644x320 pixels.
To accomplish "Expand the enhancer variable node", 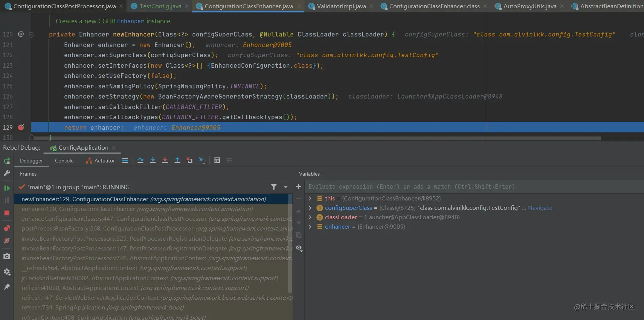I will point(310,227).
